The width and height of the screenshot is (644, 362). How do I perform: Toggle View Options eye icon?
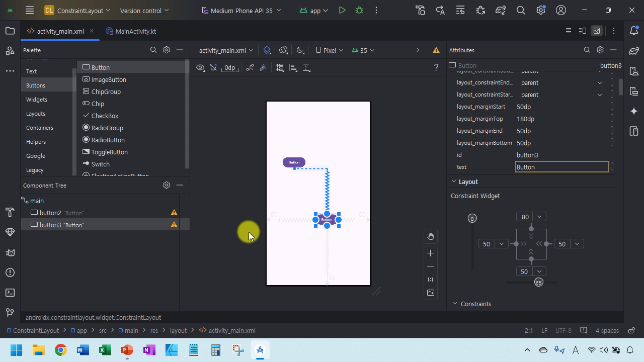(200, 67)
